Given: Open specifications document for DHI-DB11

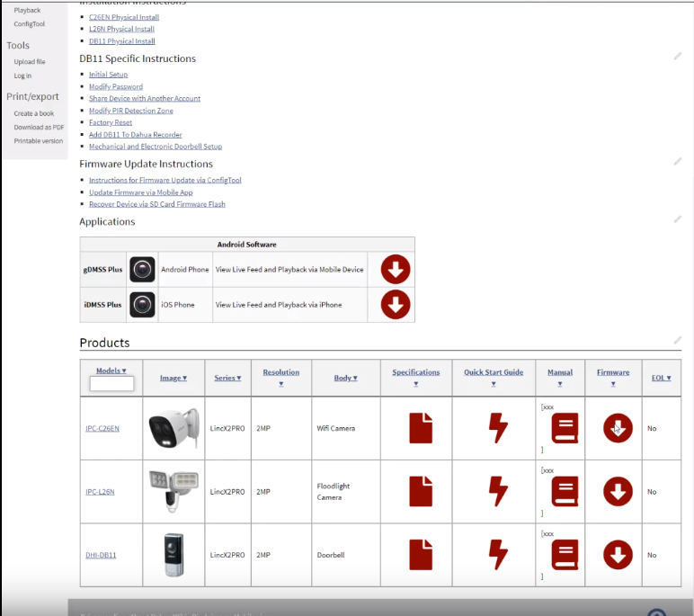Looking at the screenshot, I should (x=421, y=555).
